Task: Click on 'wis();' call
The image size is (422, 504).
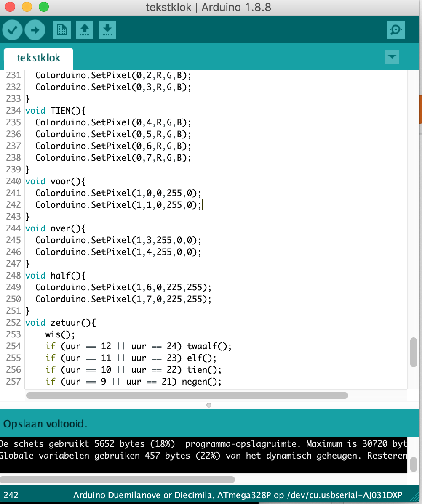Action: point(60,334)
